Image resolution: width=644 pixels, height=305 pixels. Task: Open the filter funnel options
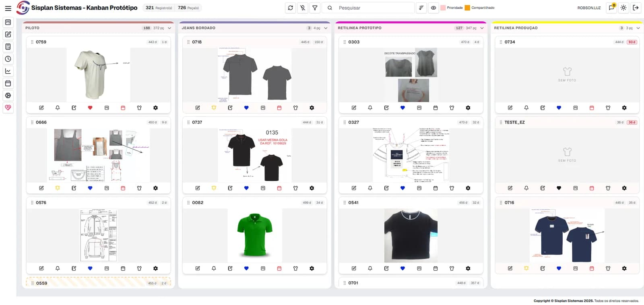315,8
